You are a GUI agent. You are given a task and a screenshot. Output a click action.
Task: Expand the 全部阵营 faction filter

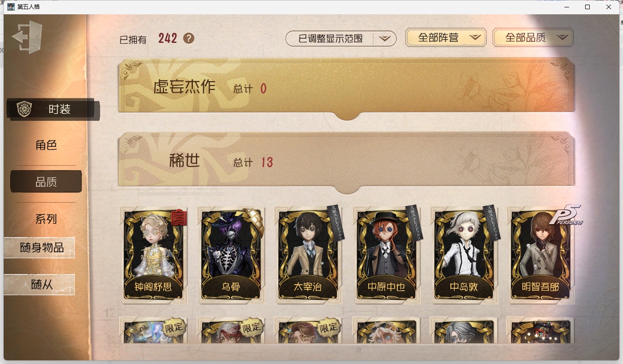(446, 38)
